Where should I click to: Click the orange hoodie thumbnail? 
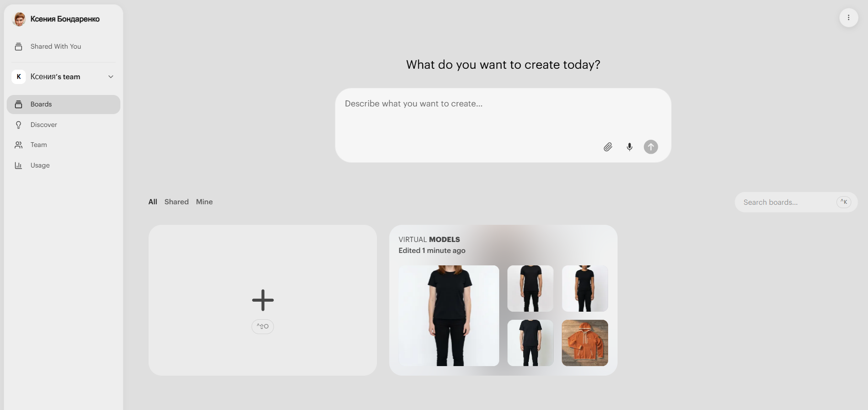585,343
